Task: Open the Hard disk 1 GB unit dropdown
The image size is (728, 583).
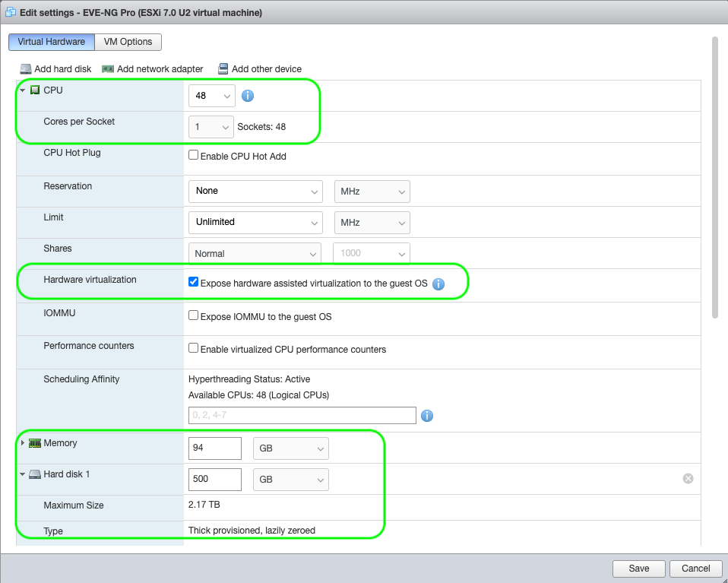Action: point(290,480)
